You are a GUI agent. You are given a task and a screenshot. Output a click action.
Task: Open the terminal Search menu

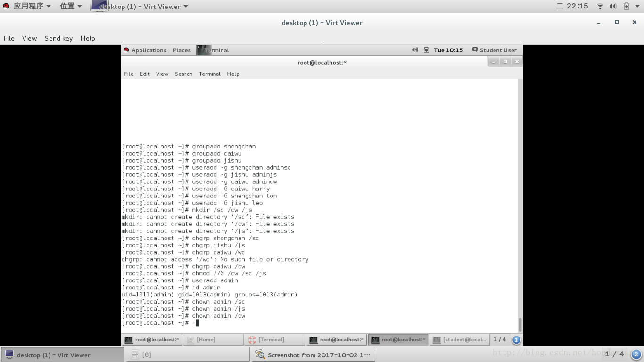[x=183, y=74]
